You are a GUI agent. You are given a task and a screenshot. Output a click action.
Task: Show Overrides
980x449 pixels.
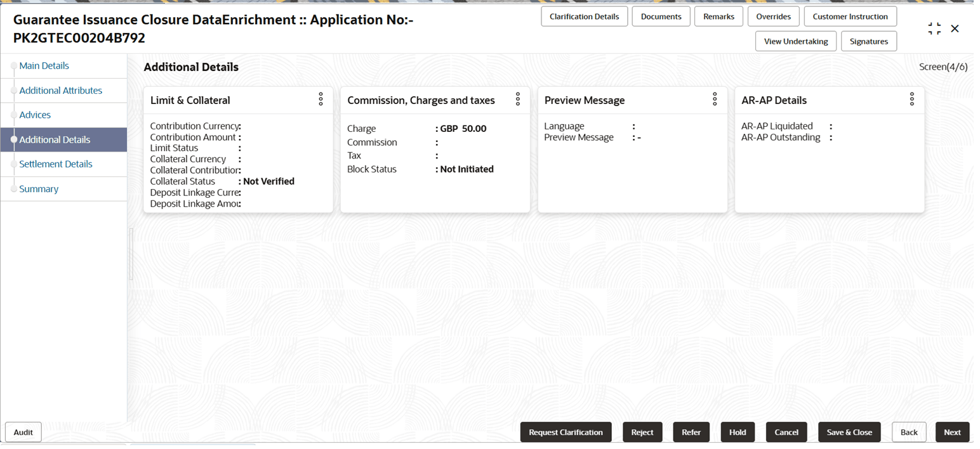[773, 16]
